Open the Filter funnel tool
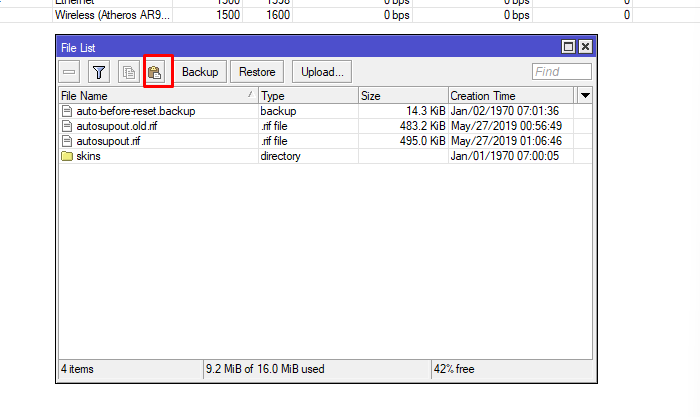Screen dimensions: 700x417 [x=99, y=72]
